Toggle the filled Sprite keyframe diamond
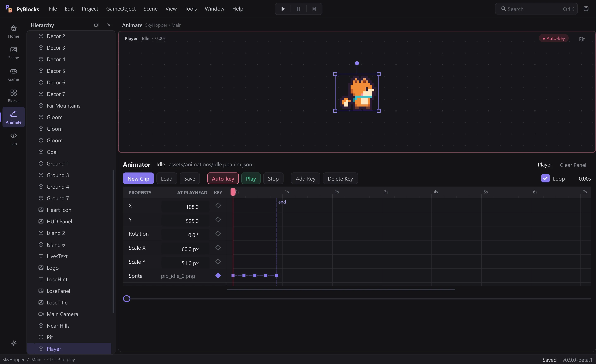 [218, 275]
